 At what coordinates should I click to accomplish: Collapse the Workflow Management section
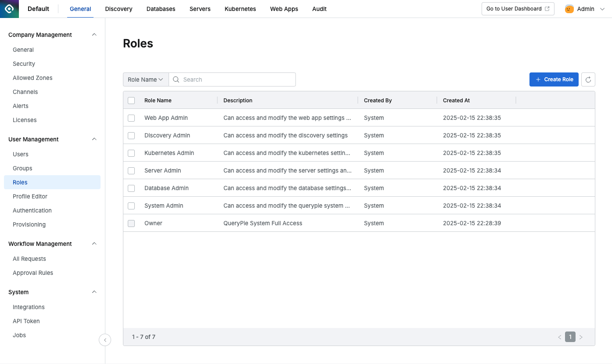[x=94, y=244]
